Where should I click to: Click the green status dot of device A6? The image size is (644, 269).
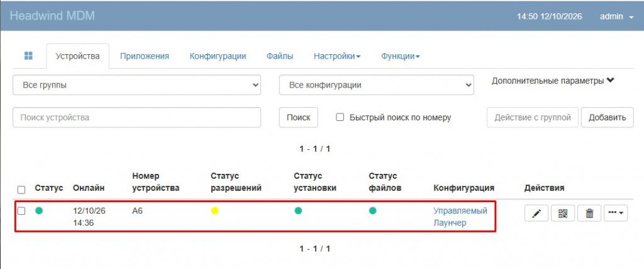pyautogui.click(x=39, y=210)
